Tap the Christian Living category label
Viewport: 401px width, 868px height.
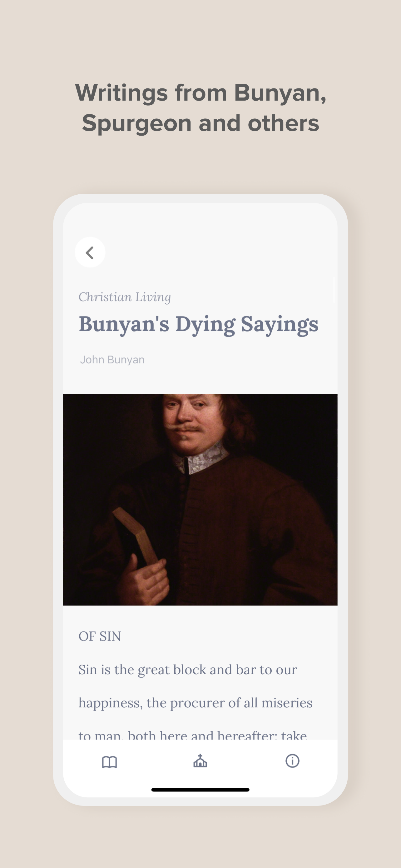pyautogui.click(x=125, y=297)
